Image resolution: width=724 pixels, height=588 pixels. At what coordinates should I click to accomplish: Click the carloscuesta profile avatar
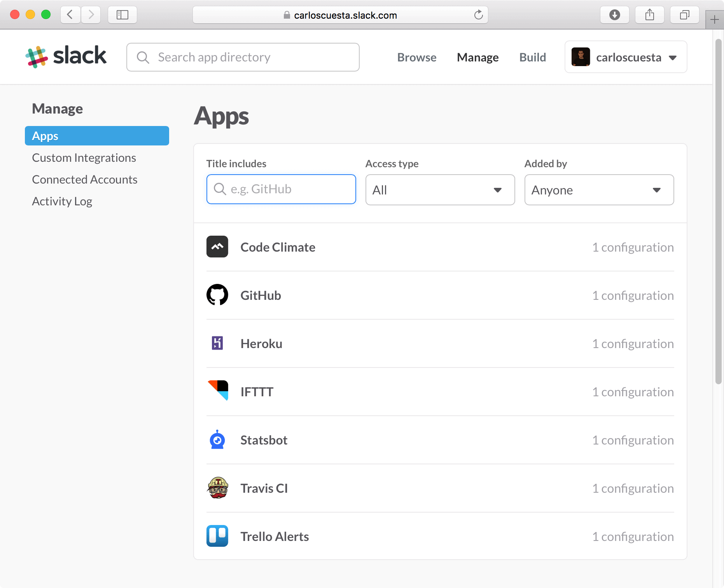(x=581, y=57)
